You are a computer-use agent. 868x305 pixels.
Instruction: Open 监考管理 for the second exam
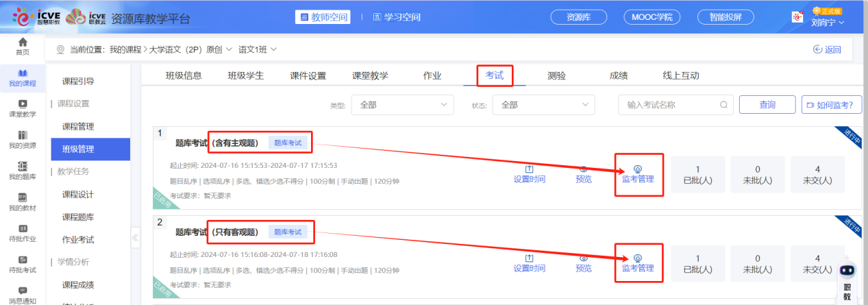tap(638, 263)
